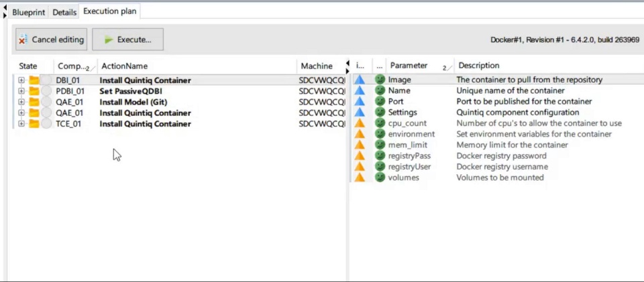This screenshot has height=282, width=644.
Task: Click the state circle for PDBI_01
Action: [x=46, y=91]
